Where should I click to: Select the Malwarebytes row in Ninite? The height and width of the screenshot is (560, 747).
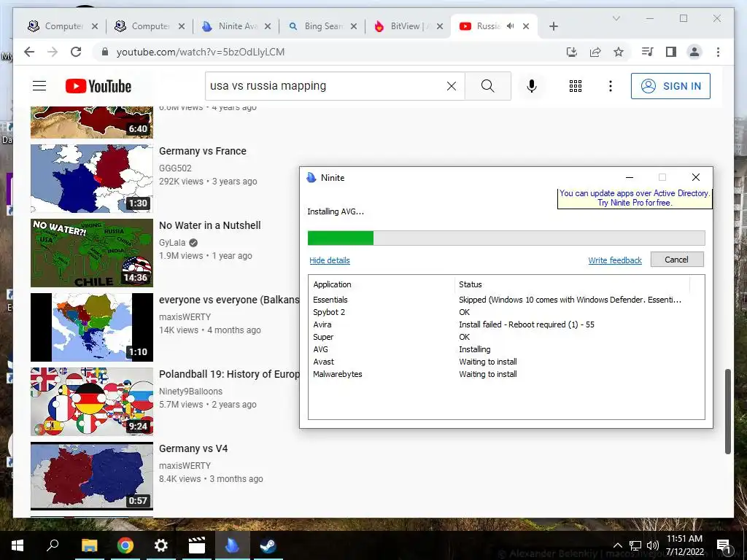click(x=506, y=374)
